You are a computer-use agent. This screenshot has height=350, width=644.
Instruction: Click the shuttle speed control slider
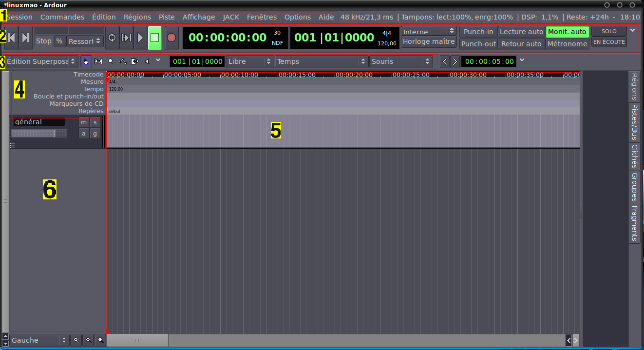click(69, 30)
